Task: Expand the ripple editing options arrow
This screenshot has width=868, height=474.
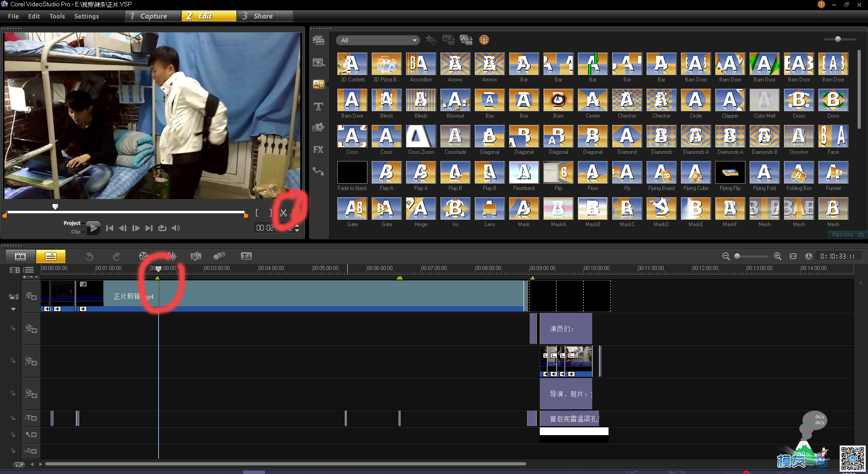Action: (13, 309)
